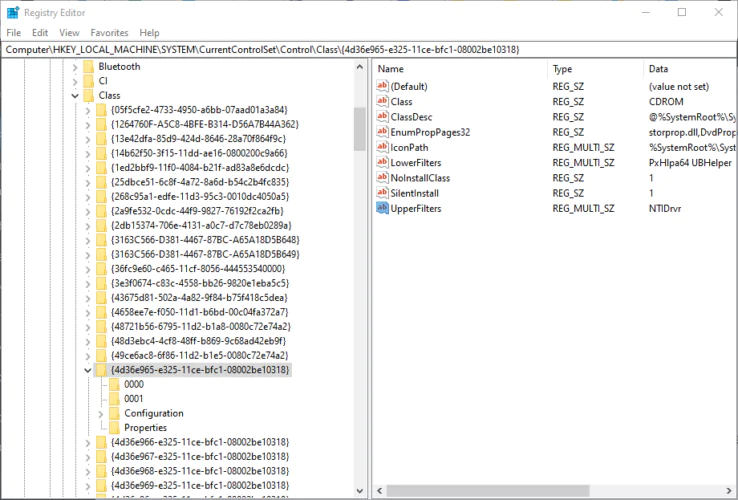
Task: Click the registry path address bar
Action: tap(368, 49)
